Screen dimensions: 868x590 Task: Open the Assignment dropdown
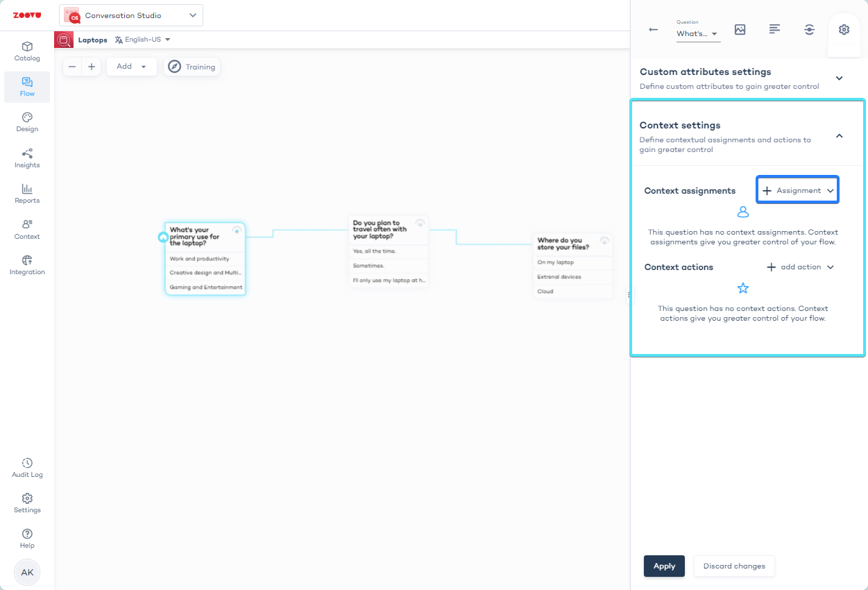[x=797, y=190]
